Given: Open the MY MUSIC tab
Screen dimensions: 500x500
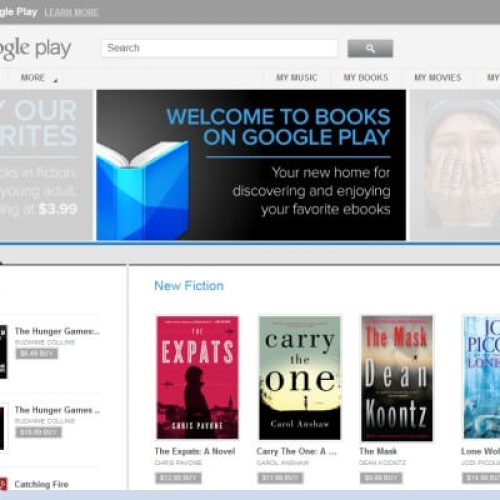Looking at the screenshot, I should pos(297,78).
